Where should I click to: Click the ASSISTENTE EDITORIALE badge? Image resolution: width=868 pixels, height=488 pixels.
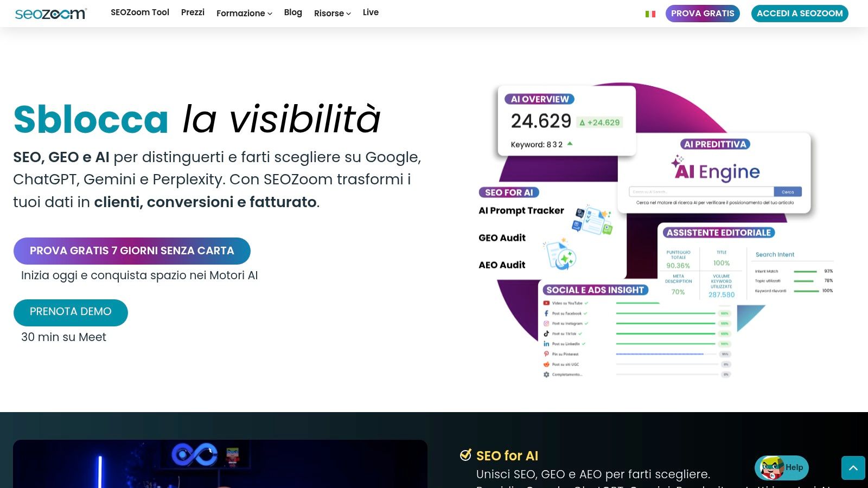click(x=719, y=233)
